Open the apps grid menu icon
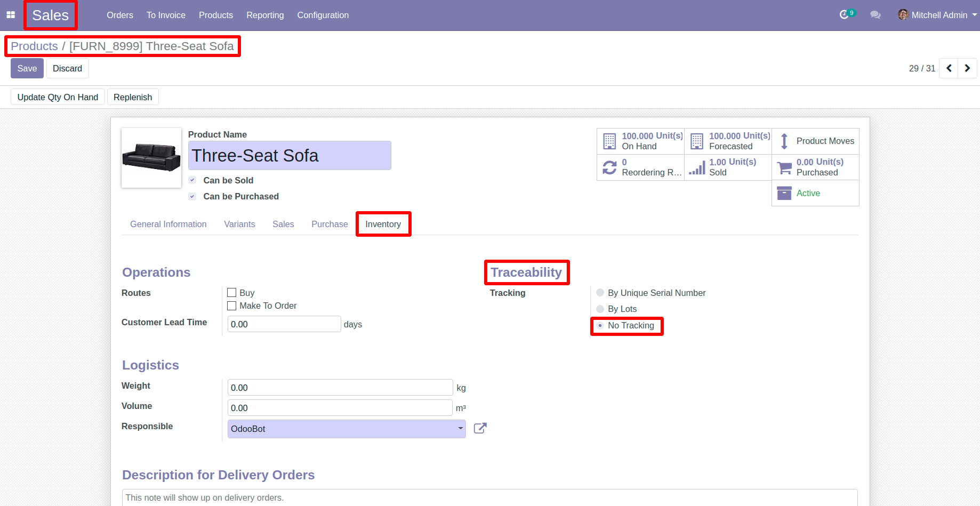The height and width of the screenshot is (506, 980). [11, 15]
